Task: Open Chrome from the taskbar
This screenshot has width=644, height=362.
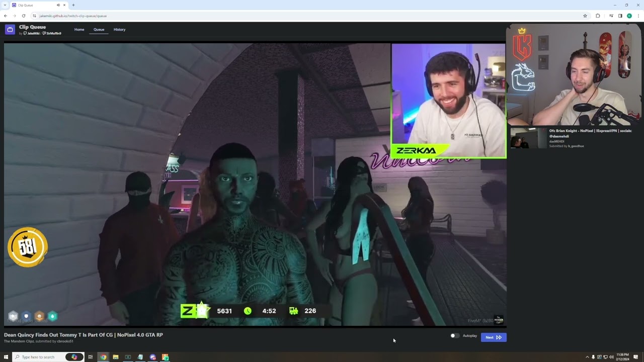Action: pyautogui.click(x=103, y=357)
